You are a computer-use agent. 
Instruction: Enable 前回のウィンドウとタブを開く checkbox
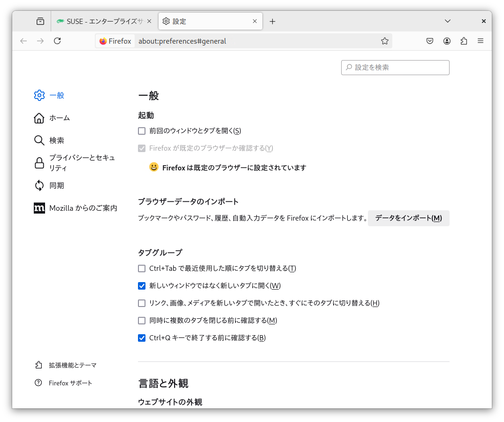tap(142, 131)
